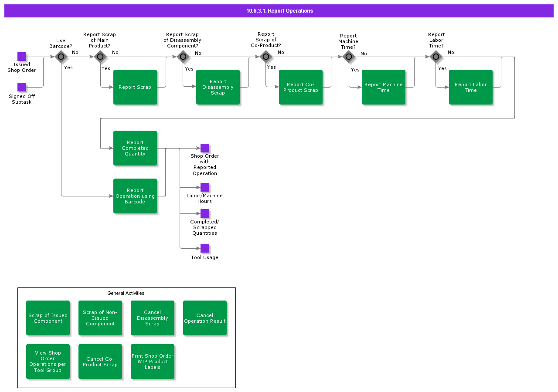The width and height of the screenshot is (558, 392).
Task: Select the Report Machine Time gateway diamond
Action: [x=348, y=57]
